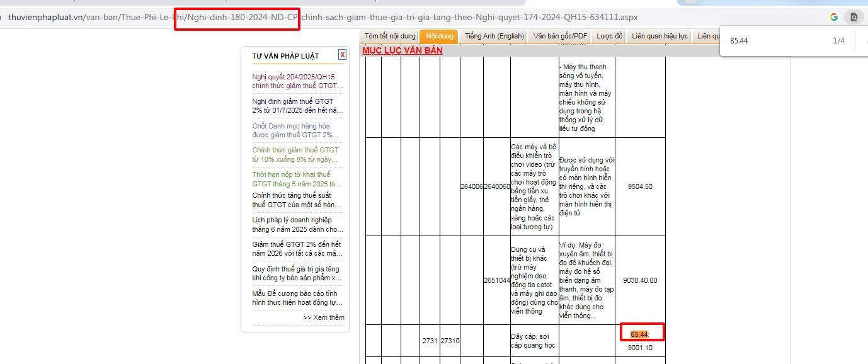Click the find-in-page search icon
Screen dimensions: 868x364
tap(854, 17)
